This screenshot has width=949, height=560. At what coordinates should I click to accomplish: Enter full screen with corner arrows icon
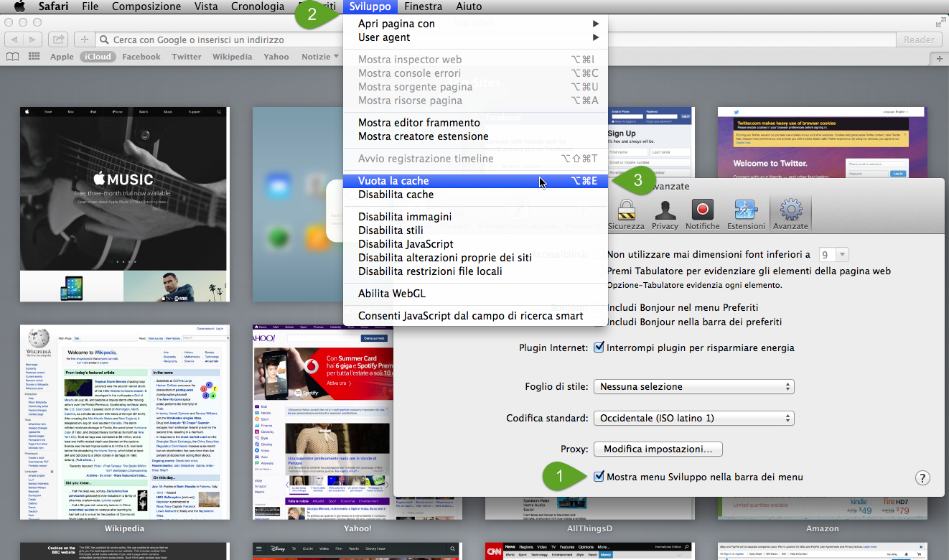pos(940,22)
